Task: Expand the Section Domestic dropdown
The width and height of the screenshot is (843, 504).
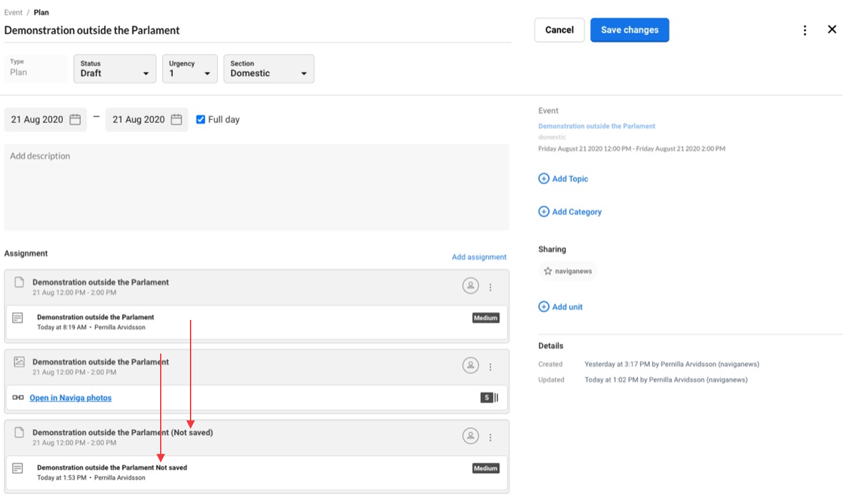Action: pyautogui.click(x=268, y=69)
